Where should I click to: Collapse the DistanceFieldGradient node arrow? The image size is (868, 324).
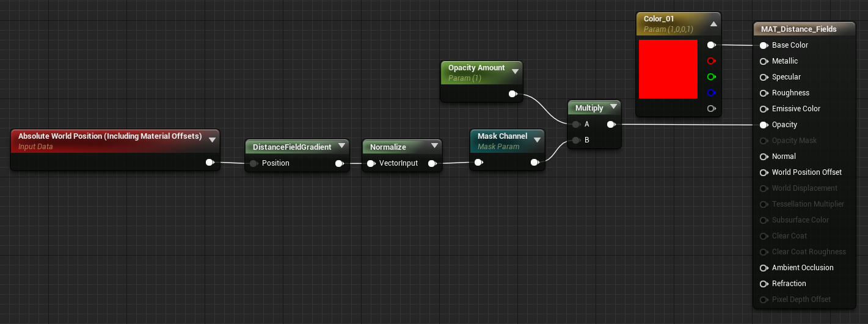click(341, 146)
